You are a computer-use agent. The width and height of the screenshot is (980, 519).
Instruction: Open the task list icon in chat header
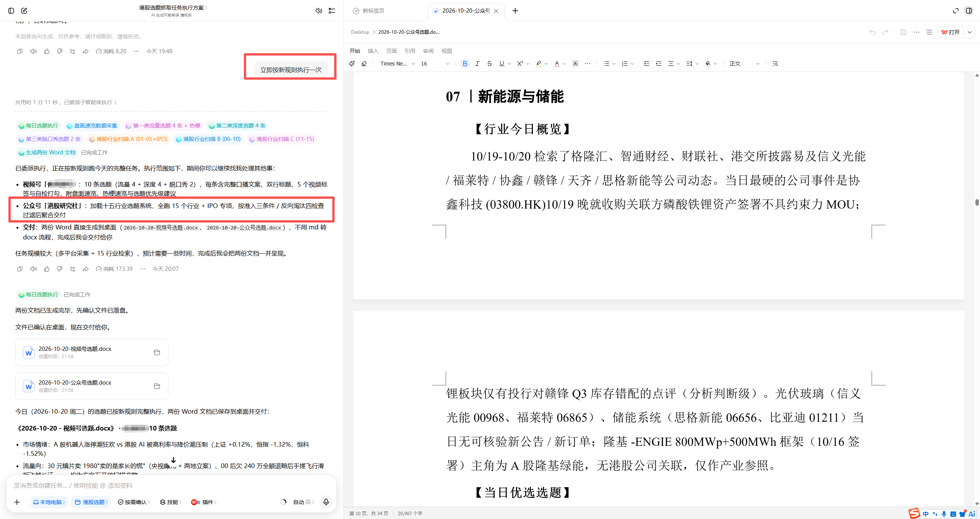332,11
